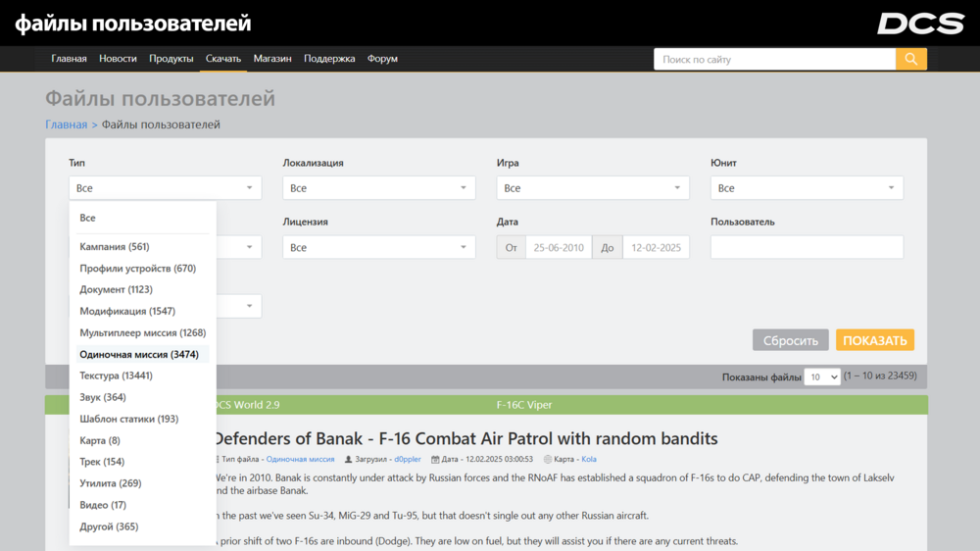
Task: Click the site search field
Action: [774, 59]
